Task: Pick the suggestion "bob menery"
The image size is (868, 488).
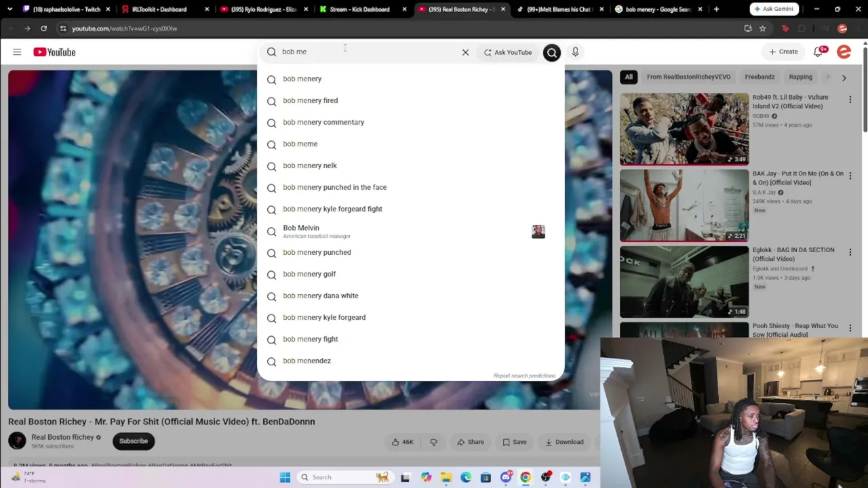Action: click(x=410, y=79)
